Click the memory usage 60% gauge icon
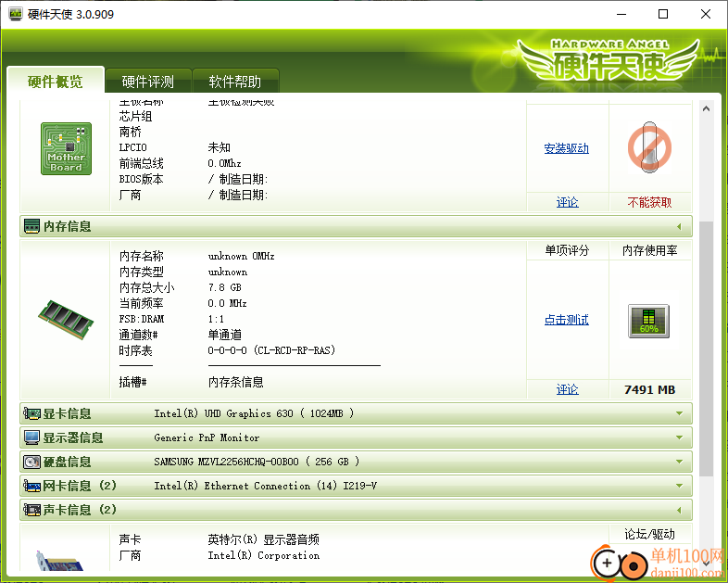 tap(648, 321)
